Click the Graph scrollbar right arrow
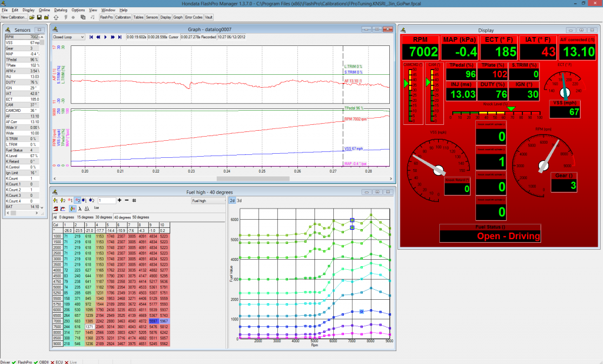603x364 pixels. 391,178
